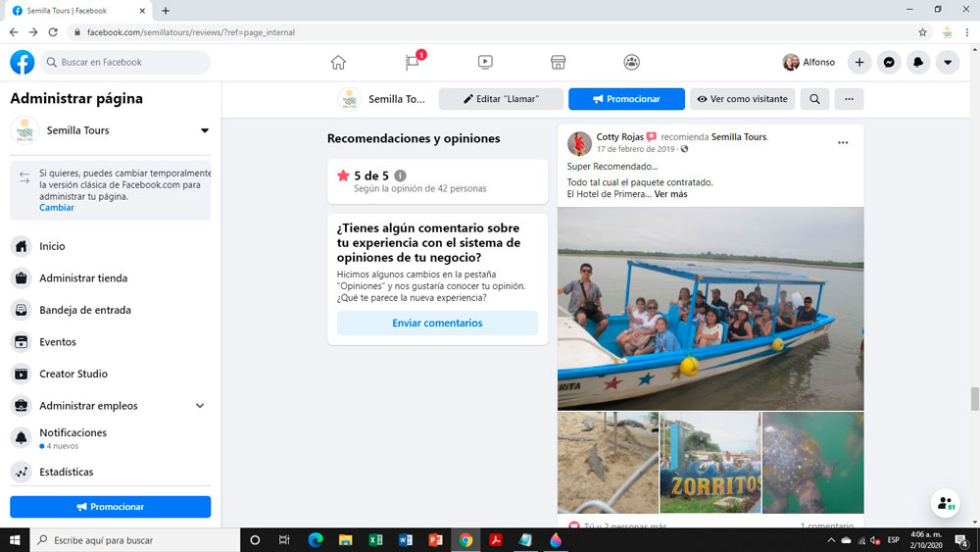Open the post options ellipsis menu
Screen dimensions: 980x552
point(843,142)
